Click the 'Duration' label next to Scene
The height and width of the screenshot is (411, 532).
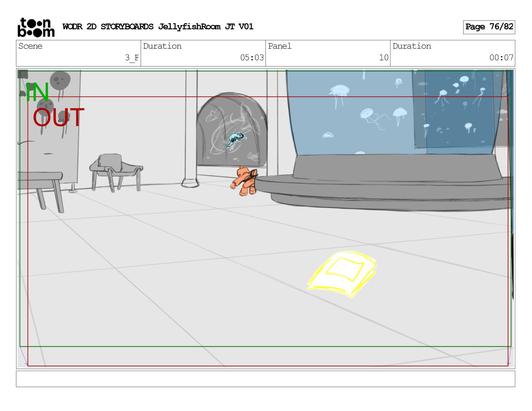[162, 46]
